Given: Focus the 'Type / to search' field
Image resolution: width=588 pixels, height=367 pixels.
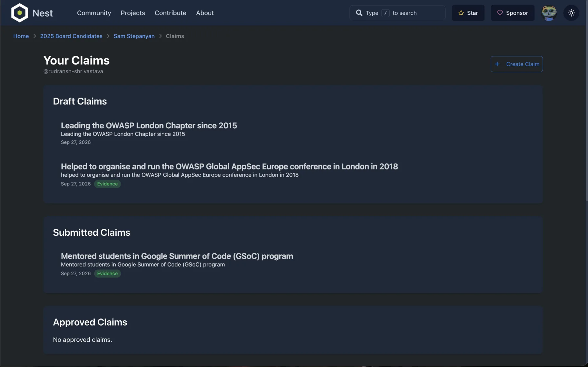Looking at the screenshot, I should pyautogui.click(x=397, y=13).
